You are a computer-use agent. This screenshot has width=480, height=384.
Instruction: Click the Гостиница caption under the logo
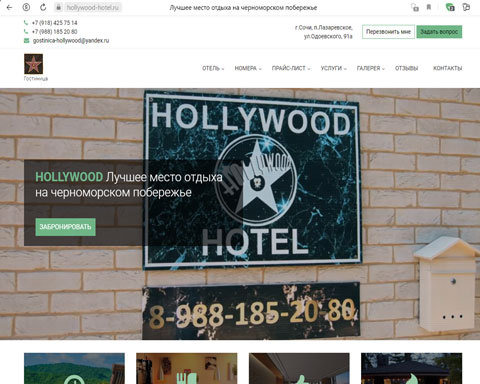[36, 79]
